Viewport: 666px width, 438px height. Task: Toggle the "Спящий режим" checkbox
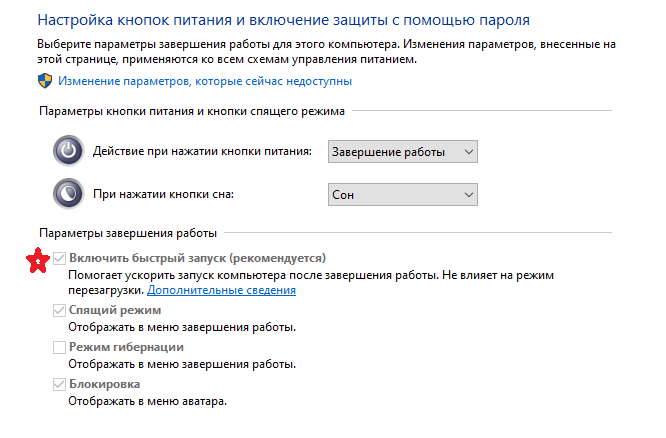click(59, 311)
